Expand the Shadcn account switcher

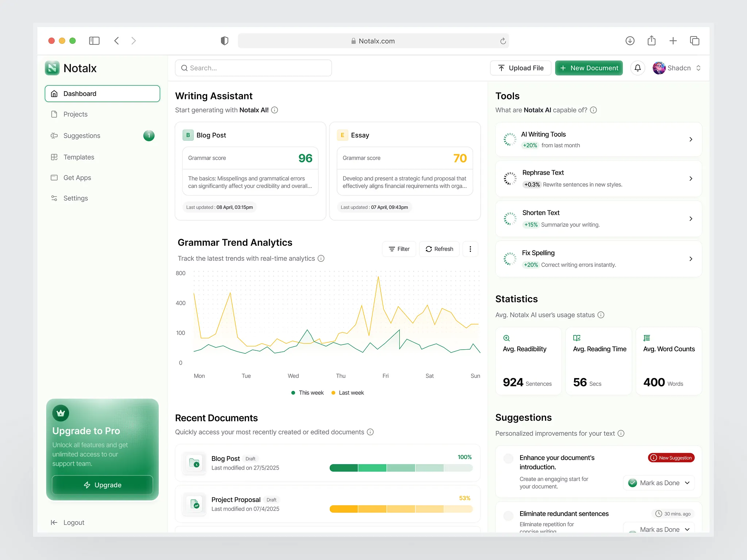pos(698,68)
